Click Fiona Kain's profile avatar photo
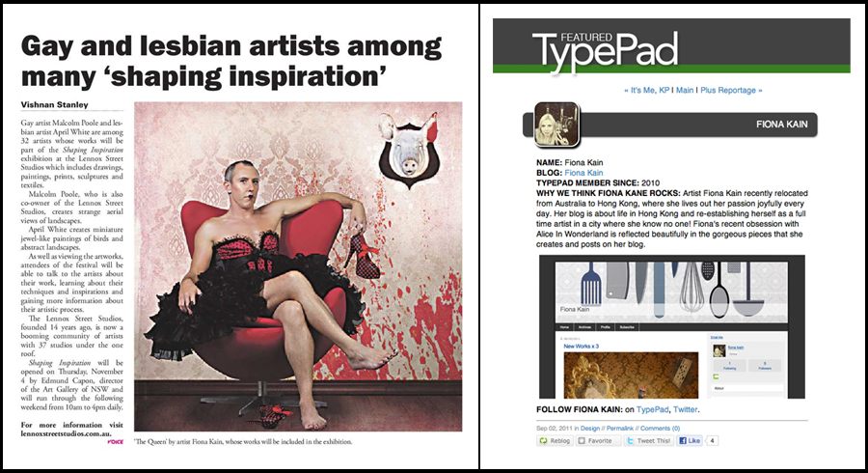 [x=556, y=125]
